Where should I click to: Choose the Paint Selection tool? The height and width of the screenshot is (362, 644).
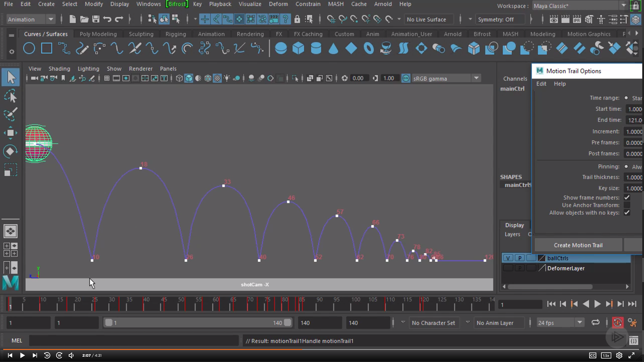tap(10, 114)
